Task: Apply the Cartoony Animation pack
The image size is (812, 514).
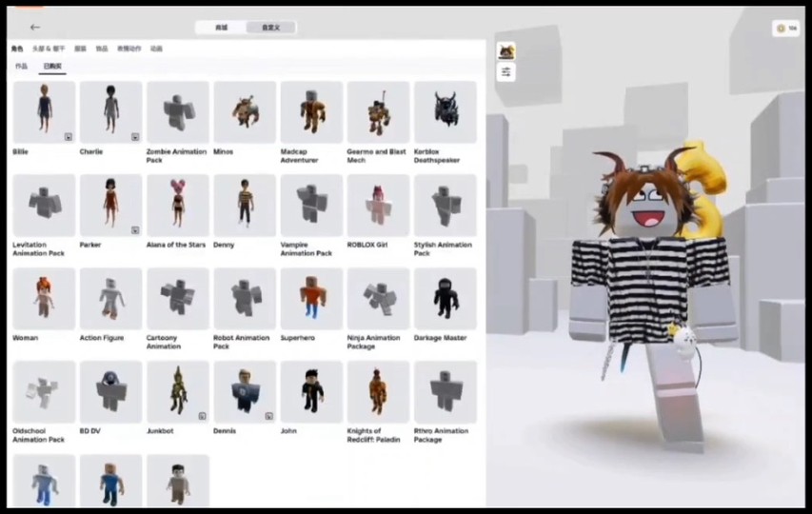Action: [178, 299]
